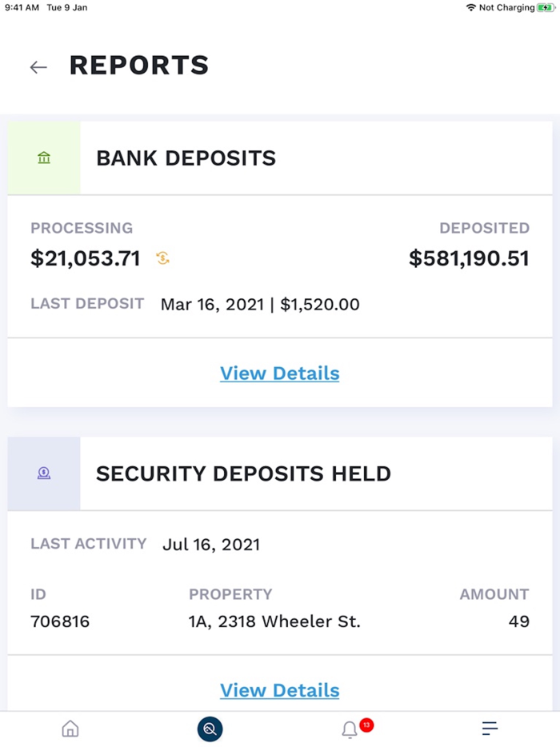Screen dimensions: 560x747
Task: Click security deposit ID 706816
Action: (x=59, y=621)
